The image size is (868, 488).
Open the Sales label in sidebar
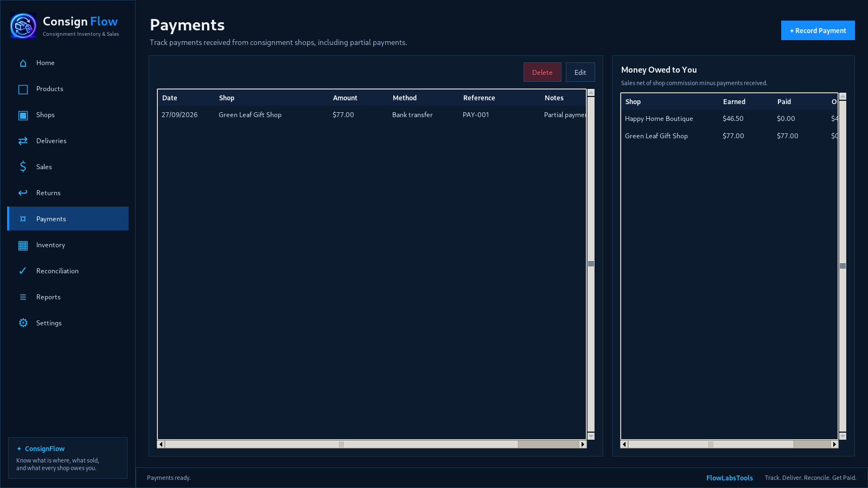44,167
